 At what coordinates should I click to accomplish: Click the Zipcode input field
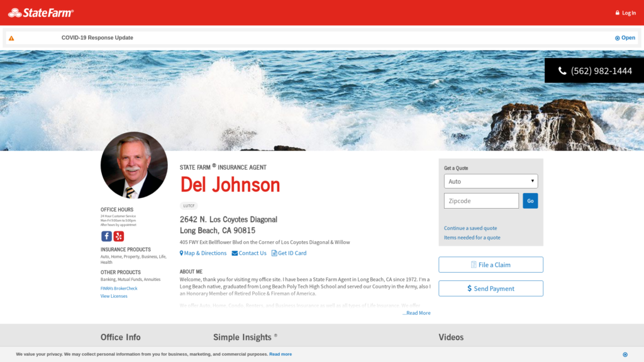pyautogui.click(x=481, y=201)
